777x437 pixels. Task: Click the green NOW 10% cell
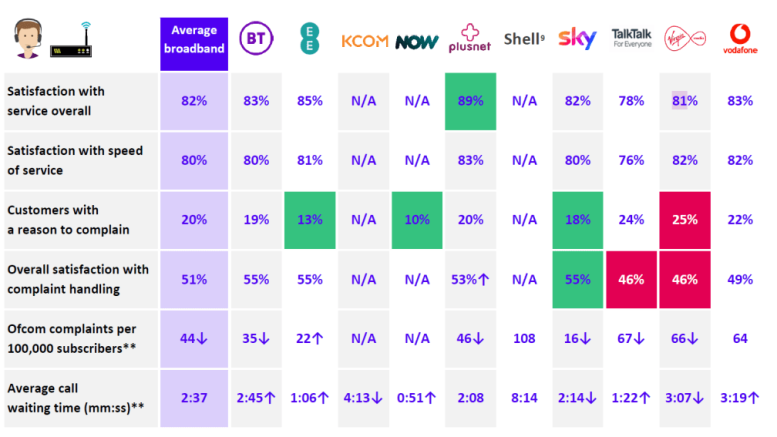click(416, 220)
